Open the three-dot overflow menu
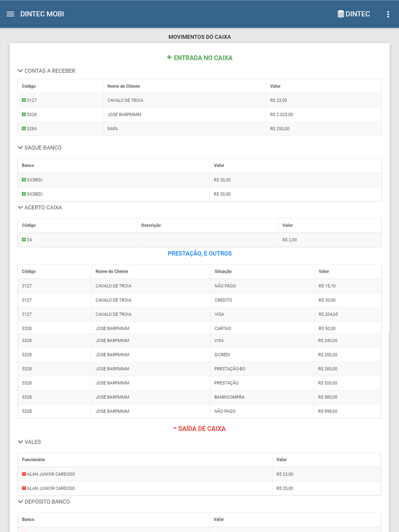 (388, 14)
